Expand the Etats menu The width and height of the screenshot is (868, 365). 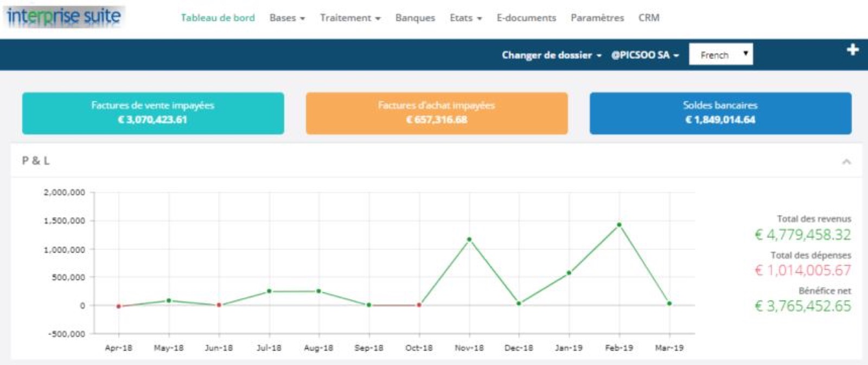(465, 18)
